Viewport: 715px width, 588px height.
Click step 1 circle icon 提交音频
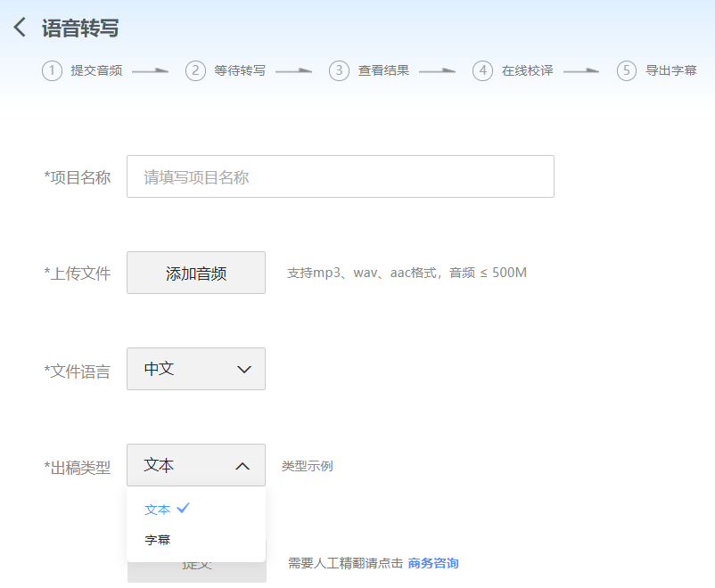[x=52, y=70]
